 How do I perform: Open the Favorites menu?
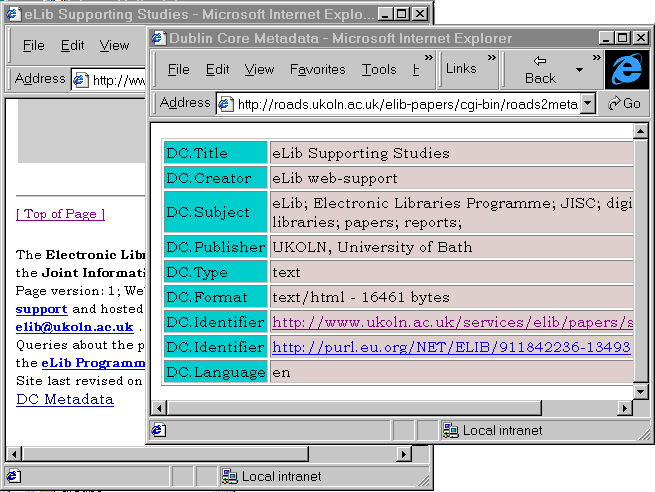click(317, 69)
